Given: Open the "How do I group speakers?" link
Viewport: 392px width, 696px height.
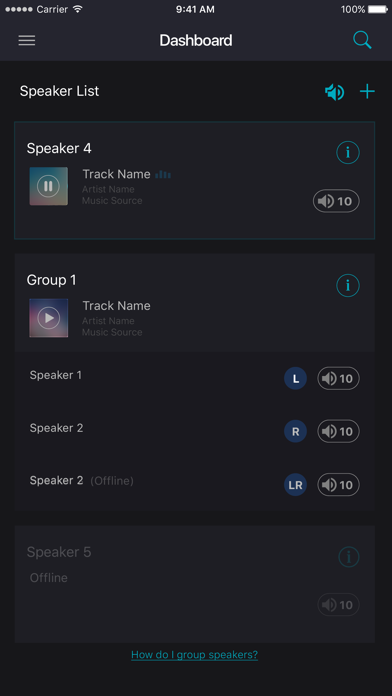Looking at the screenshot, I should point(194,655).
